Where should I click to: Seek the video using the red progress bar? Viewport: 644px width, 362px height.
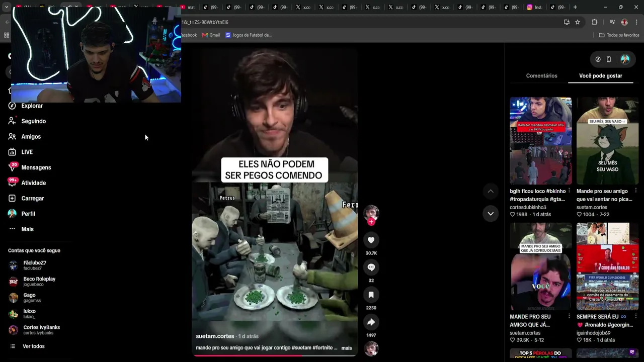tap(275, 355)
